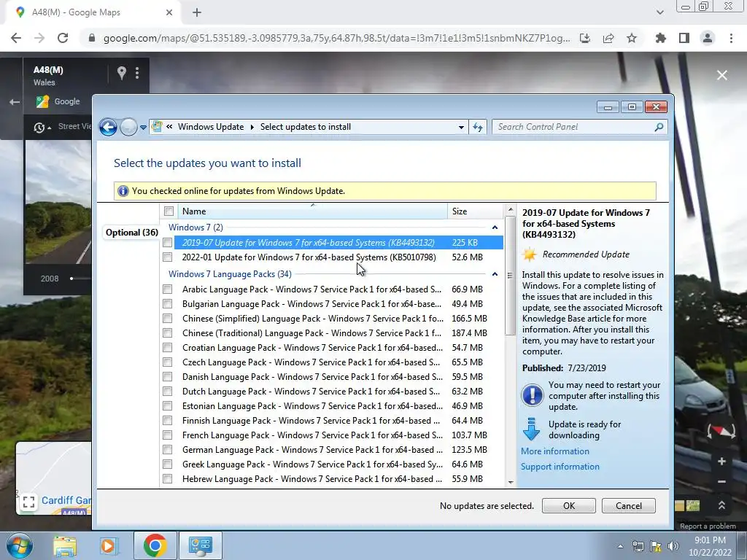Image resolution: width=747 pixels, height=560 pixels.
Task: Open Chrome extensions puzzle icon
Action: (x=661, y=38)
